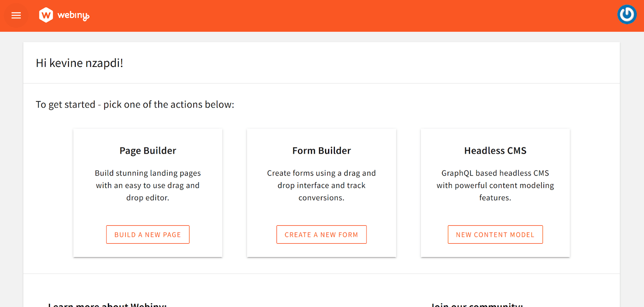Click blank area below Headless CMS description

pos(495,214)
